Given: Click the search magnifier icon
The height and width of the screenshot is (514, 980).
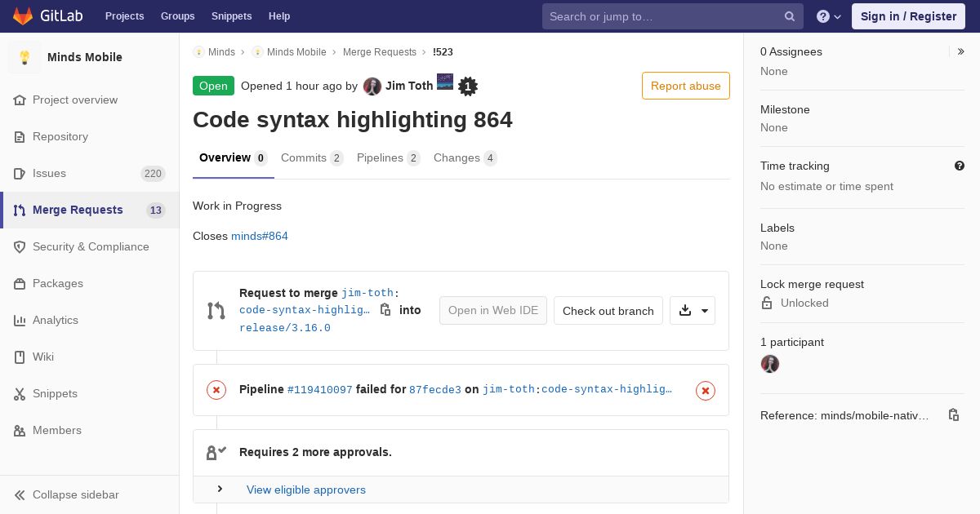Looking at the screenshot, I should (x=790, y=16).
